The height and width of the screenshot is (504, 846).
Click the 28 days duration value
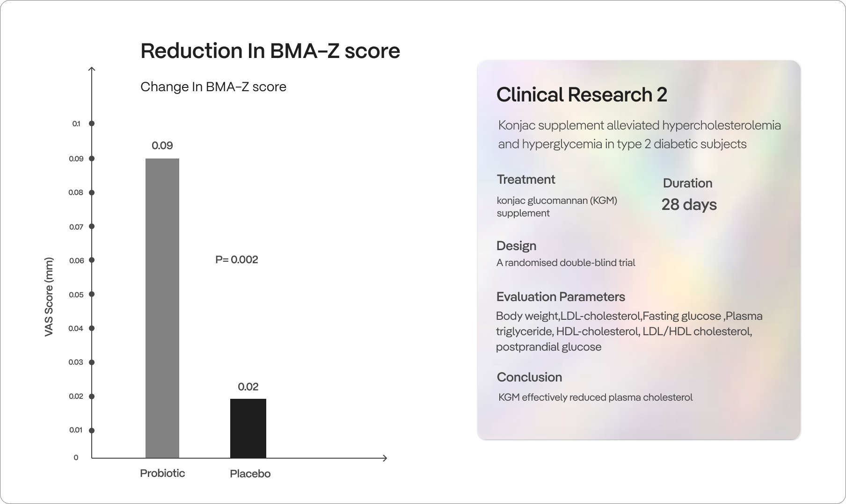coord(689,205)
